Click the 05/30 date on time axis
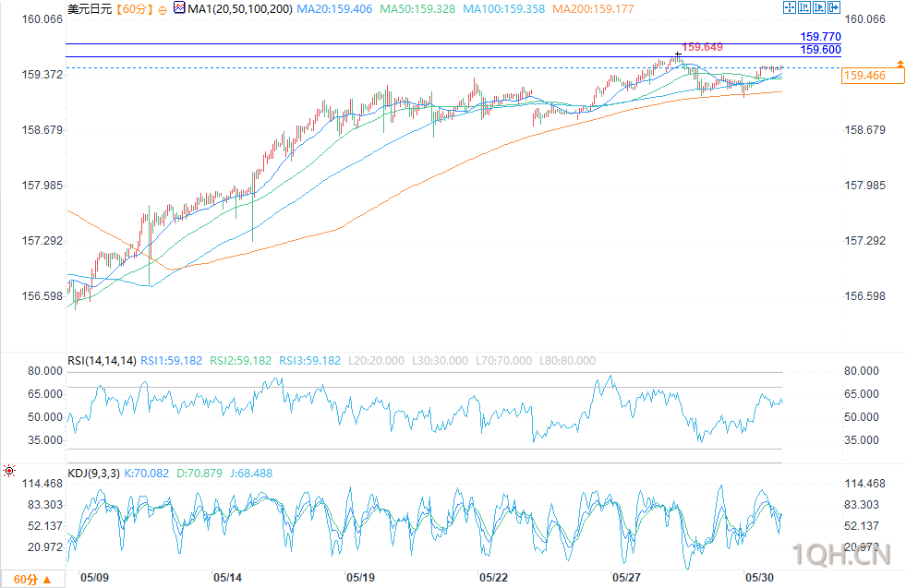Viewport: 906px width, 588px height. point(759,578)
